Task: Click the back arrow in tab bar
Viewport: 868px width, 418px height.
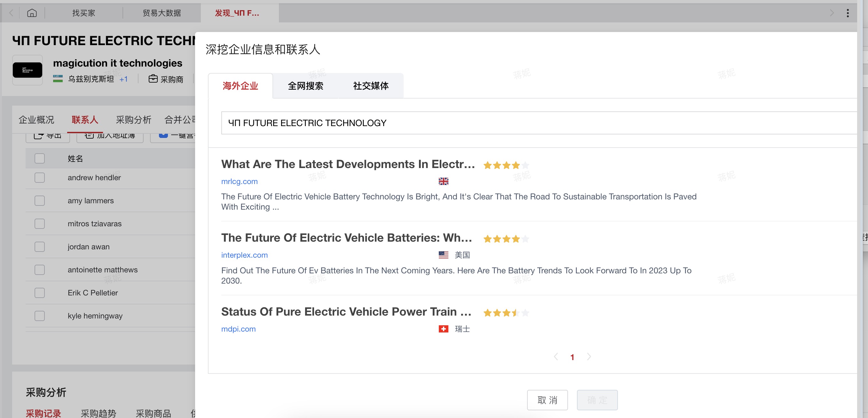Action: tap(11, 13)
